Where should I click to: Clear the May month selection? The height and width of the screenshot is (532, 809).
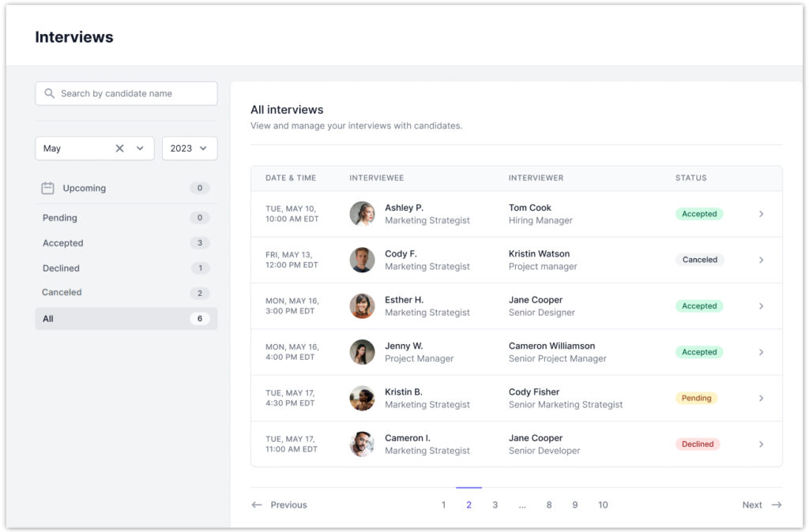[120, 148]
